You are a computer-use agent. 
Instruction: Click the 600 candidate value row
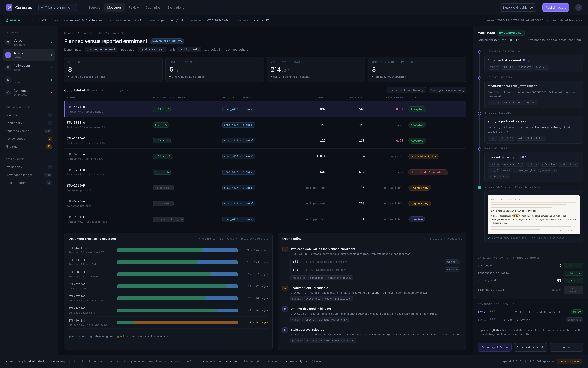click(376, 262)
